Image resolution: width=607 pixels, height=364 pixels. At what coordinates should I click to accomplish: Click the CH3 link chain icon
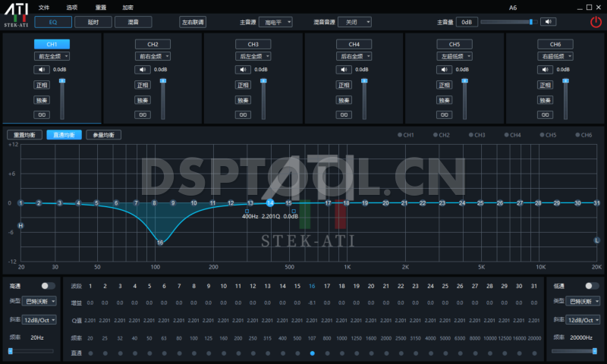(x=243, y=115)
